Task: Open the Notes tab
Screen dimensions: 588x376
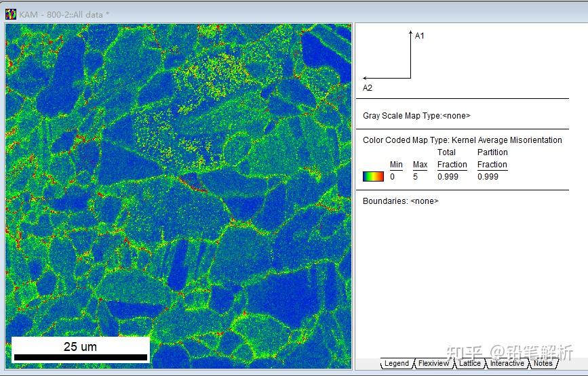Action: click(x=543, y=363)
